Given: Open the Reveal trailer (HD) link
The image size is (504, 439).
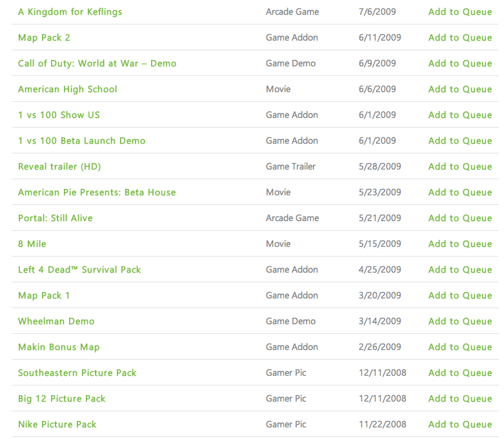Looking at the screenshot, I should point(59,166).
